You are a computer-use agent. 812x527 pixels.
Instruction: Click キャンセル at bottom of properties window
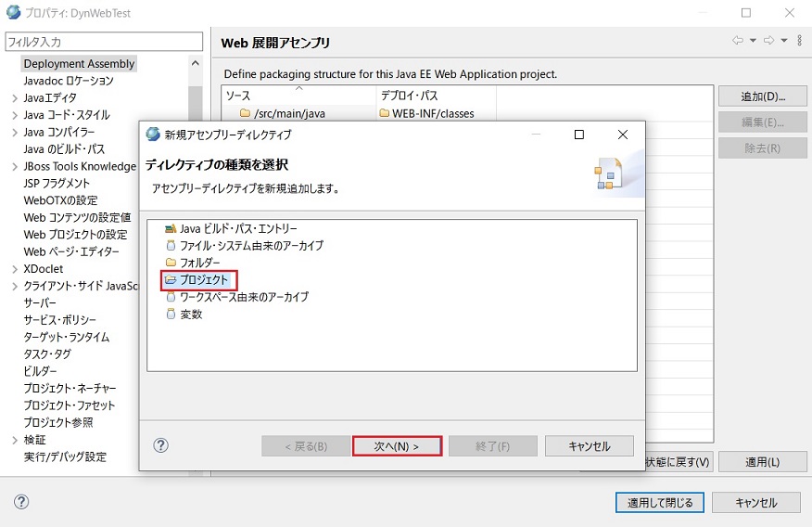coord(756,503)
